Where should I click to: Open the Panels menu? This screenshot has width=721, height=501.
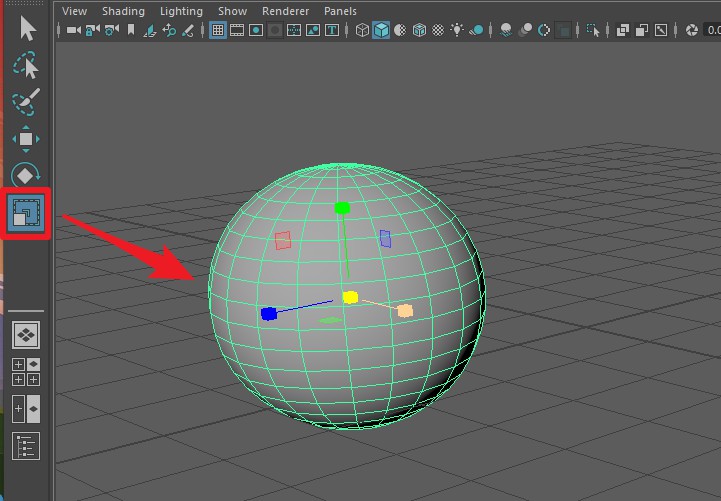point(340,11)
